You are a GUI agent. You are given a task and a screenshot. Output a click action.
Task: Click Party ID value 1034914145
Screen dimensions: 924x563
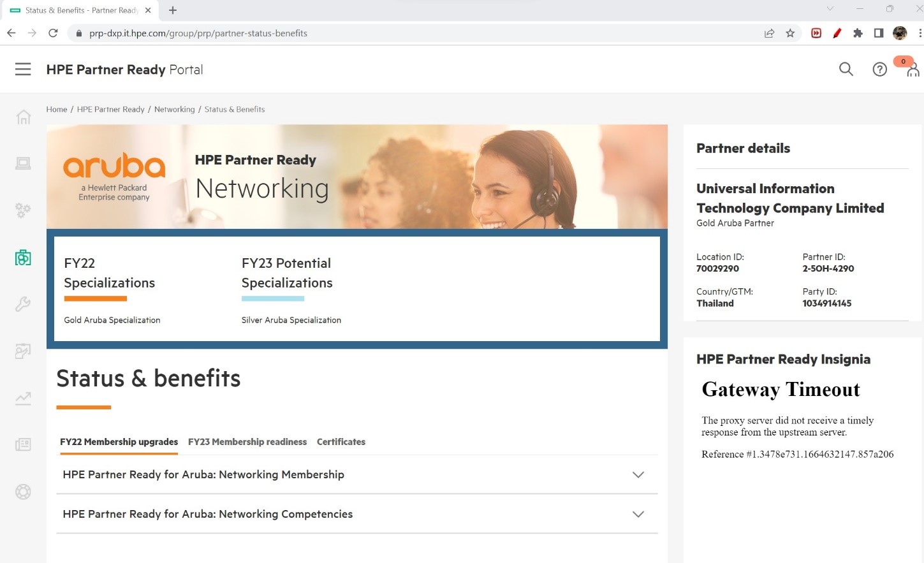pyautogui.click(x=827, y=303)
